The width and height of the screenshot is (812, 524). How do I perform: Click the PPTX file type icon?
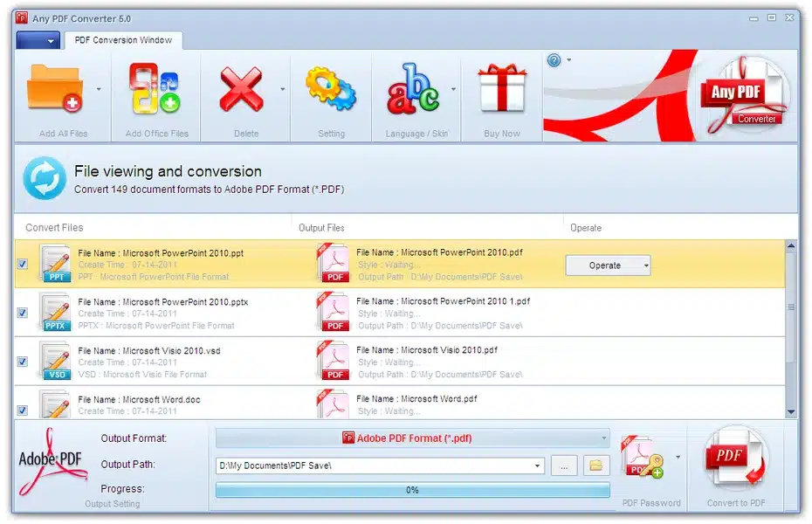pyautogui.click(x=56, y=313)
